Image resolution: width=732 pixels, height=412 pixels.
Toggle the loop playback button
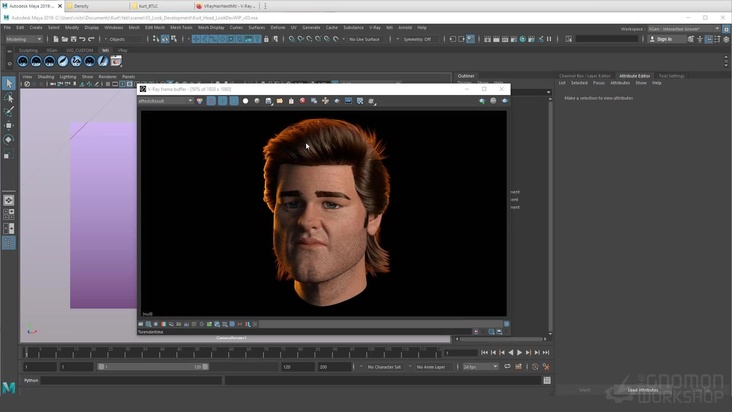click(507, 367)
